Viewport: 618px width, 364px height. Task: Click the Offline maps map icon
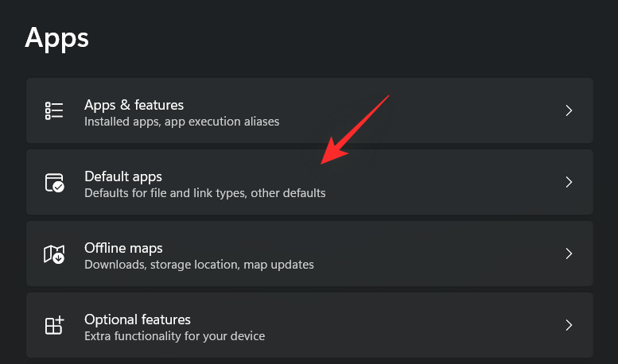coord(54,254)
